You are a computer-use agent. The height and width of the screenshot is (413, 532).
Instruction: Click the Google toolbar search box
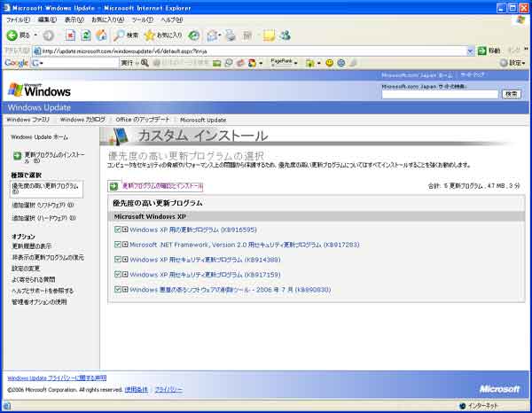tap(75, 63)
